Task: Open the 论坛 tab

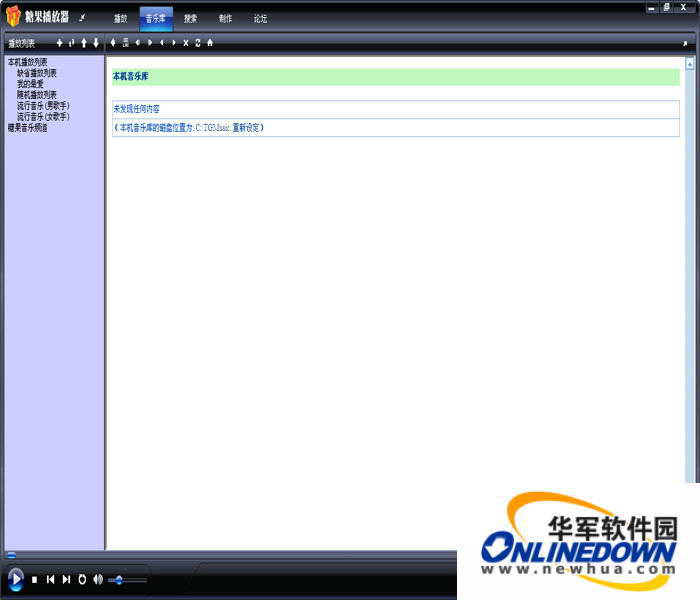Action: tap(260, 18)
